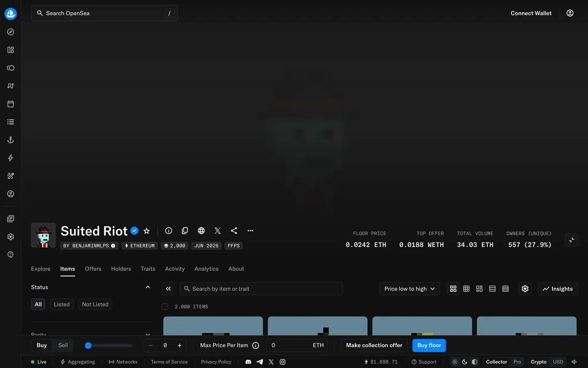Open the profile icon next to Connect Wallet
588x368 pixels.
(x=570, y=13)
